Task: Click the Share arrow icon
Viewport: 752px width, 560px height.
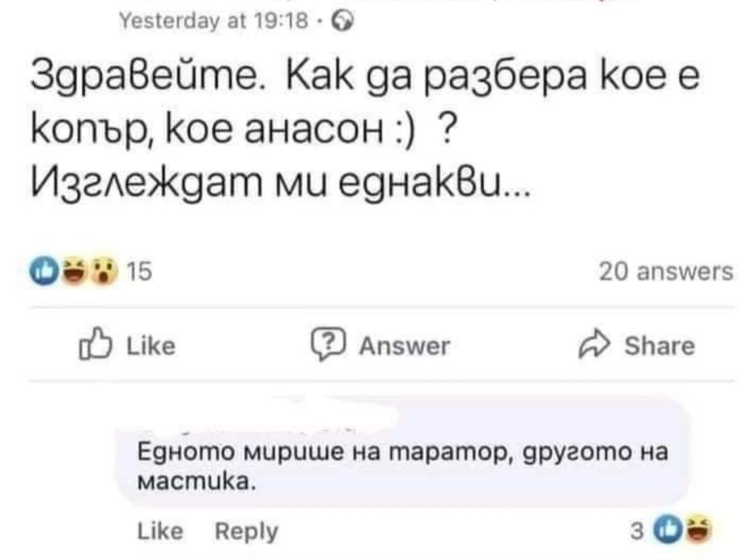Action: 591,345
